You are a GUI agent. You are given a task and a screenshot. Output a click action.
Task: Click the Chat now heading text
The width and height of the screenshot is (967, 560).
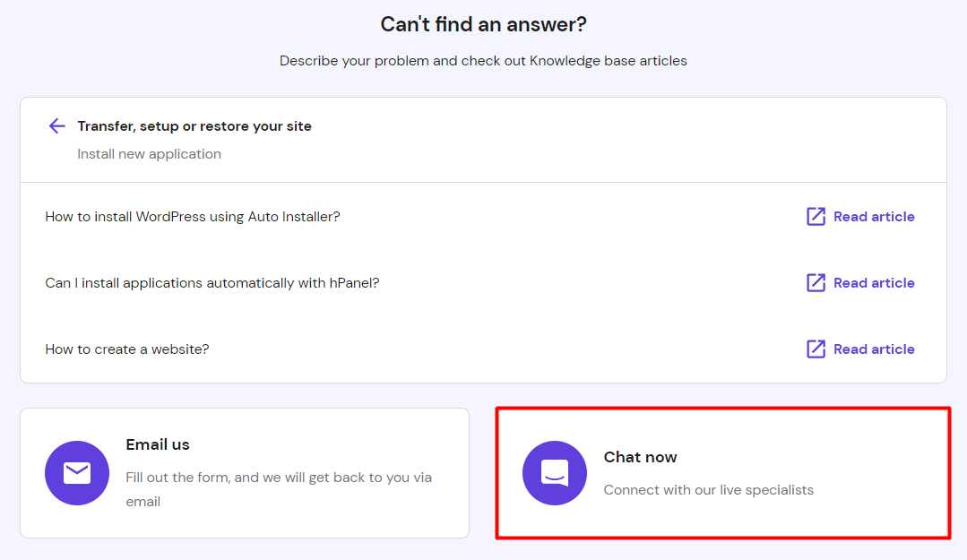click(640, 457)
